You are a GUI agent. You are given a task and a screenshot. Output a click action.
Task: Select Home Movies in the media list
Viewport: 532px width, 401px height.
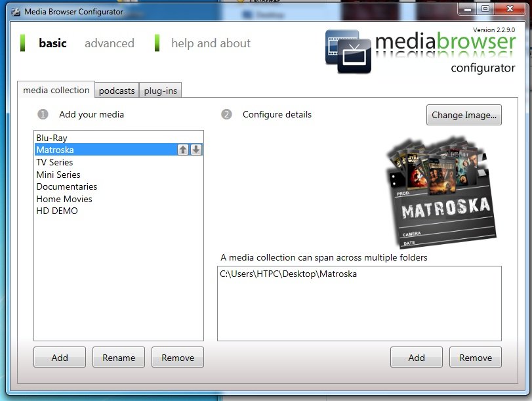[x=119, y=199]
